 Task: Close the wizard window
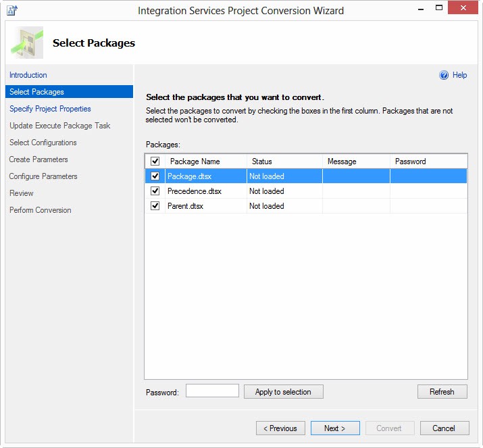(463, 8)
